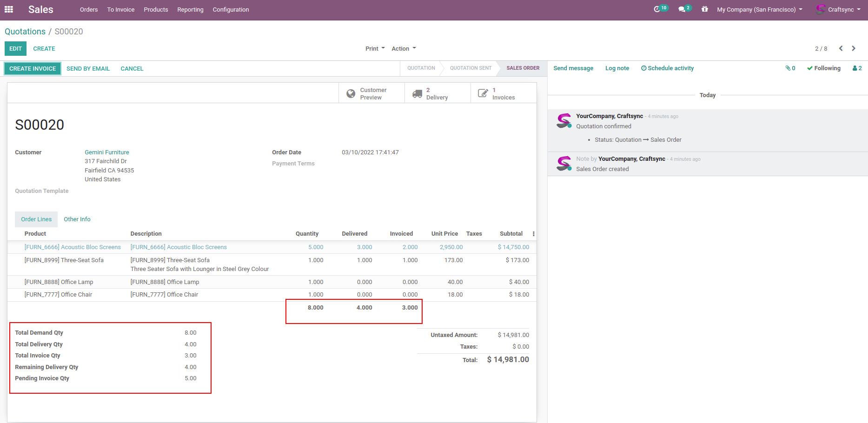Open the Gemini Furniture customer link

click(107, 152)
